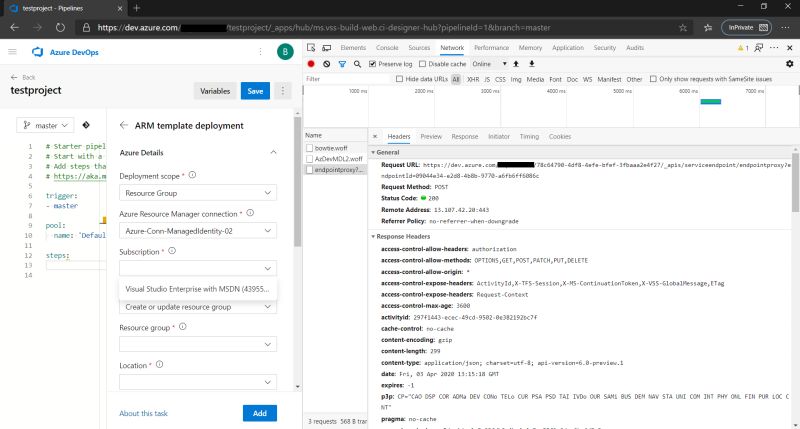Bookmark this page with star icon
The width and height of the screenshot is (800, 429).
683,28
